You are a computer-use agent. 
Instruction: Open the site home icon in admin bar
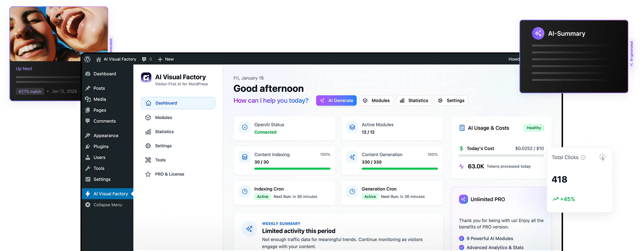click(x=99, y=59)
